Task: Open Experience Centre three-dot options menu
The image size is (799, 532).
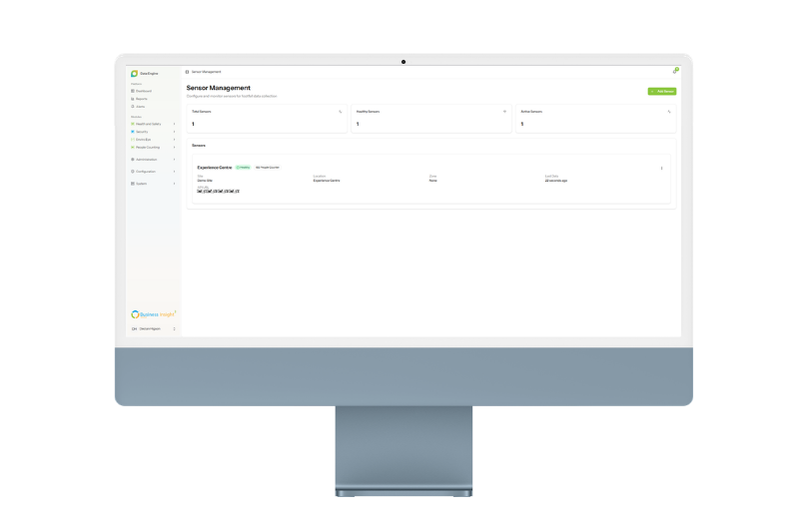Action: coord(661,168)
